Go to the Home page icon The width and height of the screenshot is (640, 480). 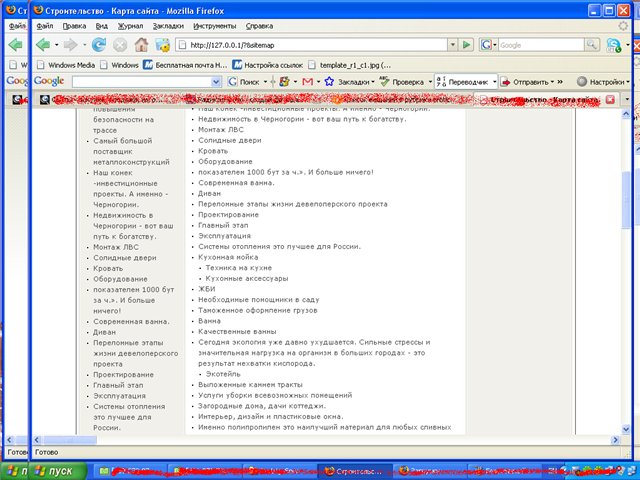pyautogui.click(x=141, y=45)
